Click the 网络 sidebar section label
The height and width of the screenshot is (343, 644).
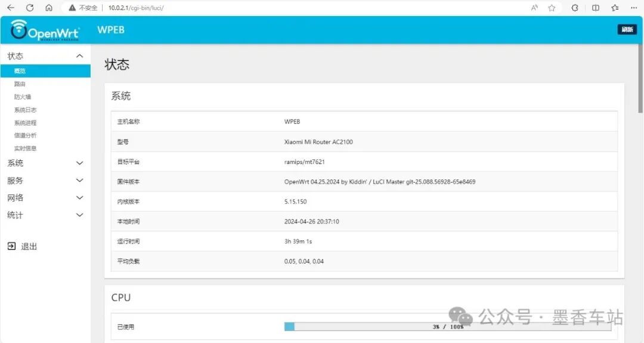(15, 197)
